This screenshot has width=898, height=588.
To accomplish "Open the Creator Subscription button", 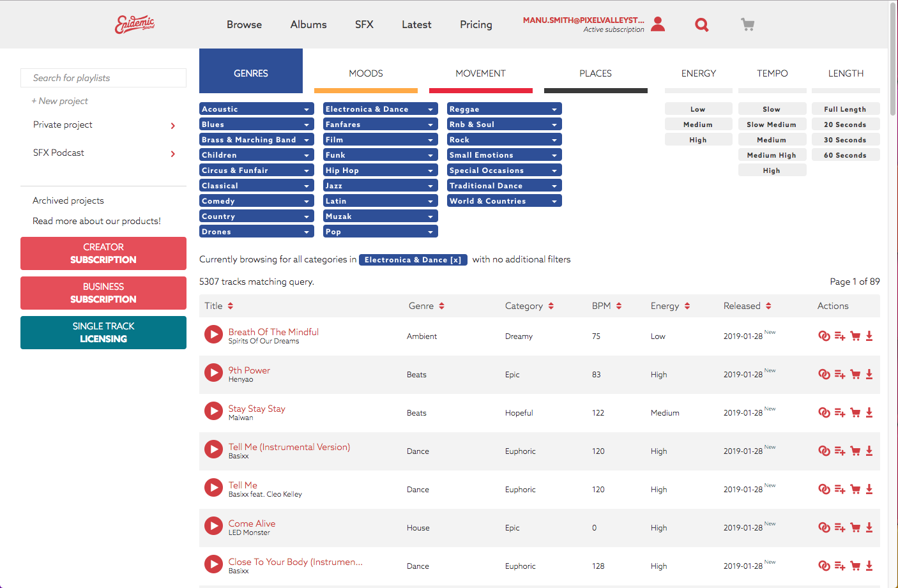I will click(103, 253).
